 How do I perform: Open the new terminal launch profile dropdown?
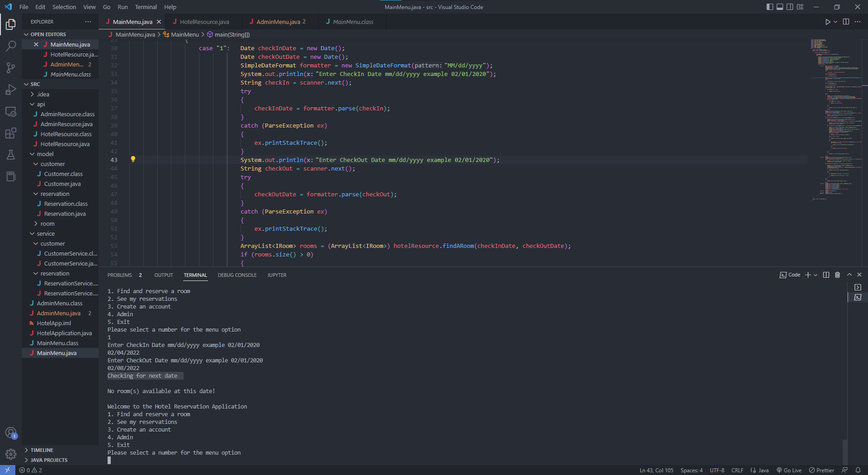click(816, 275)
